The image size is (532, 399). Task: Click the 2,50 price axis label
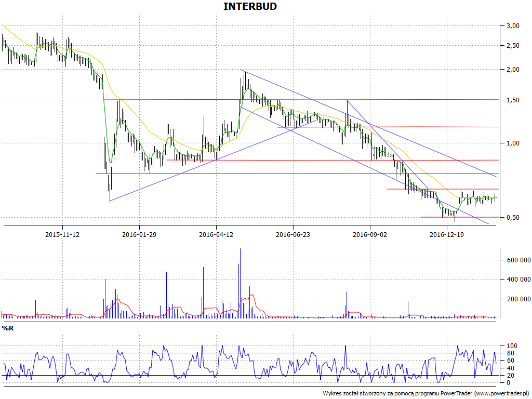click(513, 46)
